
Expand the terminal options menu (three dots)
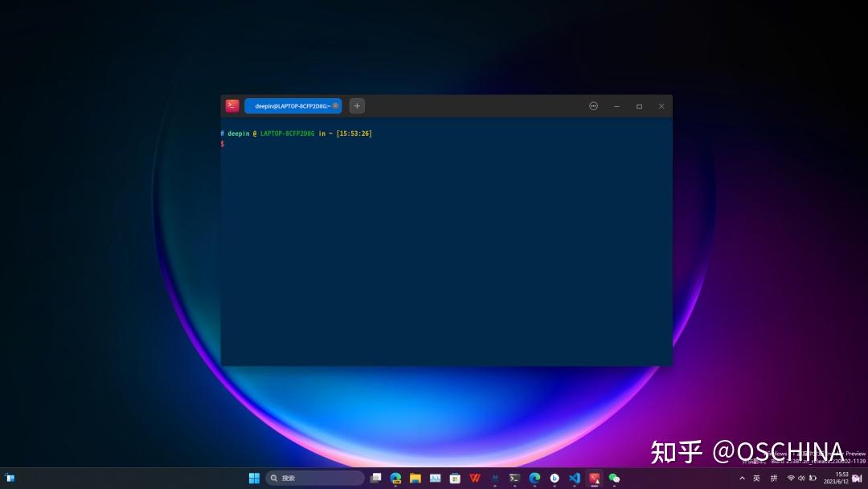coord(593,105)
